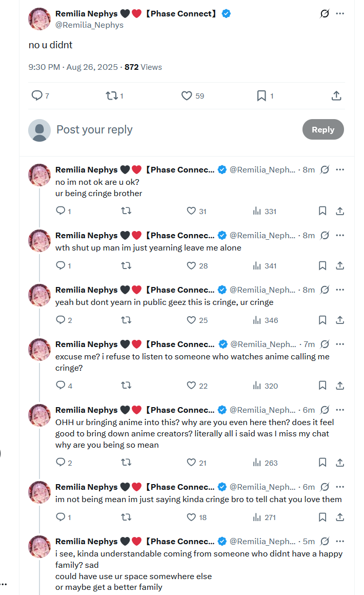
Task: Open more options on "im just yearning" reply
Action: (340, 235)
